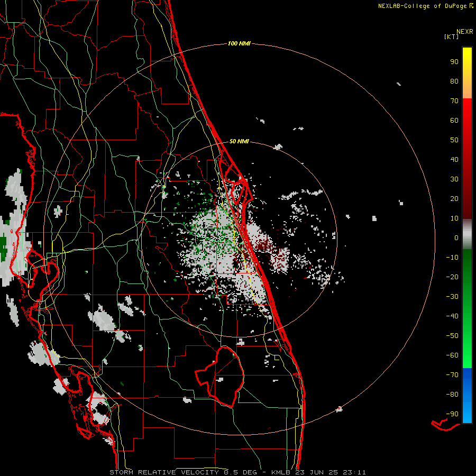Click the 0 value on velocity scale
Screen dimensions: 476x476
click(456, 238)
